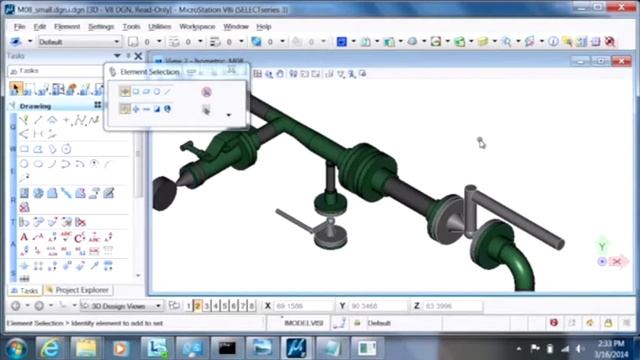Click the Pan View hand icon
This screenshot has width=640, height=360.
click(x=280, y=74)
